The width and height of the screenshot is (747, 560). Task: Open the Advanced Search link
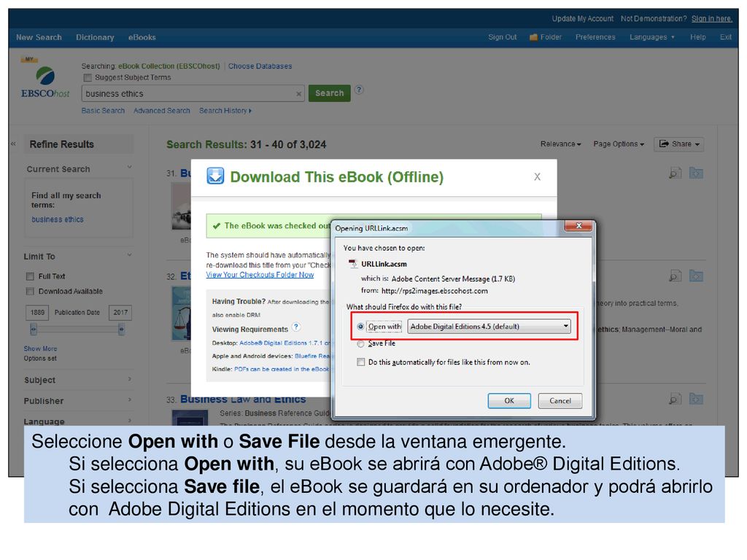click(161, 111)
